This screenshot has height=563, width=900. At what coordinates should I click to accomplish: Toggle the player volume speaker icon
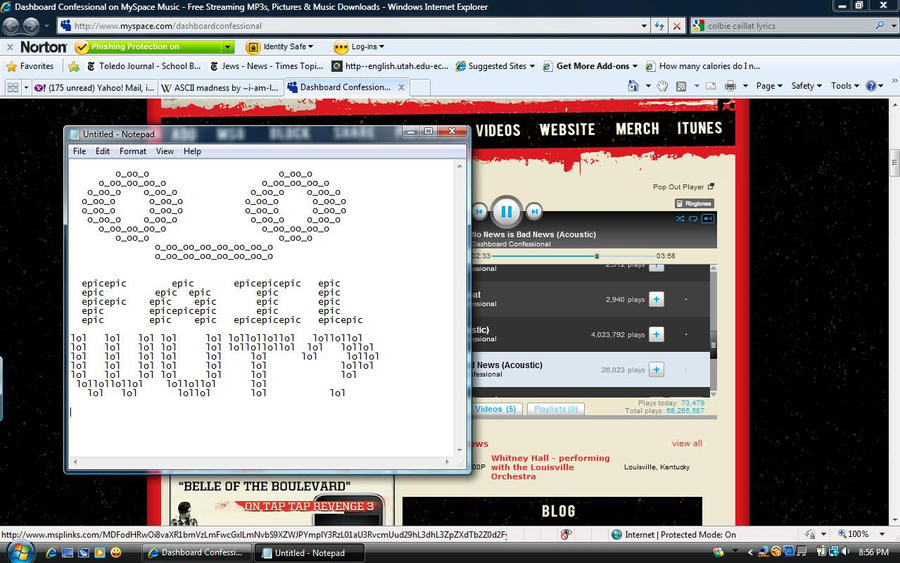tap(708, 219)
